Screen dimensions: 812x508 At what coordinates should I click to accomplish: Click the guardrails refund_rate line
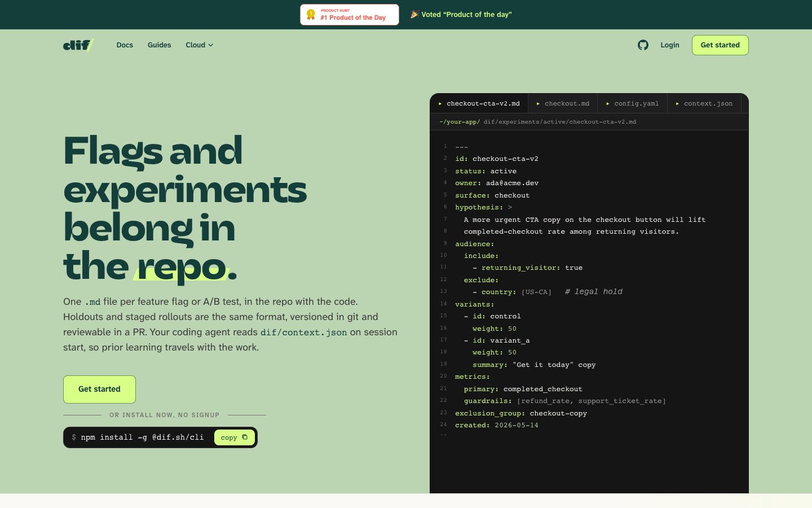pos(565,401)
